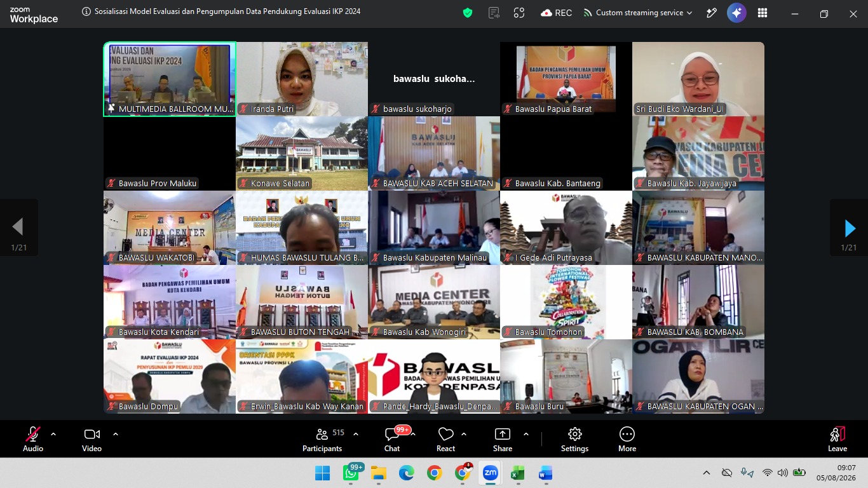The image size is (868, 488).
Task: Open WhatsApp from the taskbar
Action: click(x=351, y=473)
